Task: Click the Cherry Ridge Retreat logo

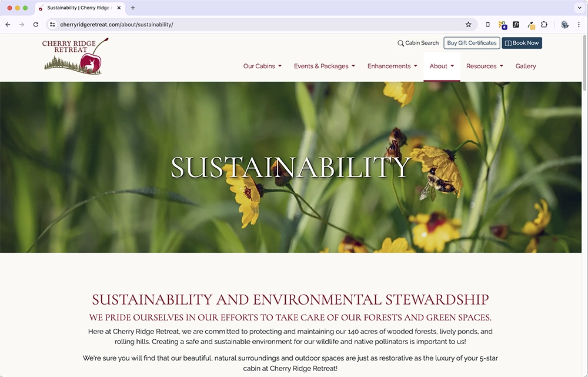Action: 75,56
